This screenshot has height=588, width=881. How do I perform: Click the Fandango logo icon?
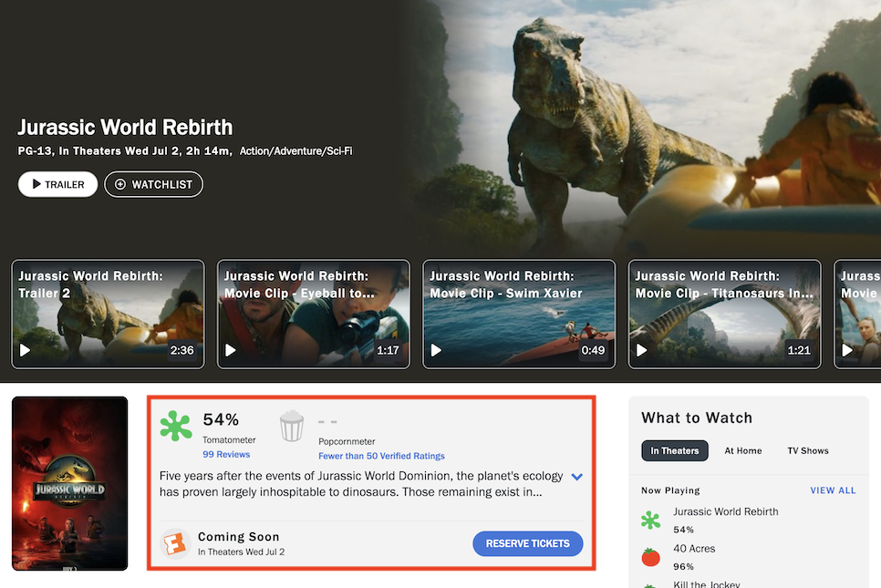[175, 543]
